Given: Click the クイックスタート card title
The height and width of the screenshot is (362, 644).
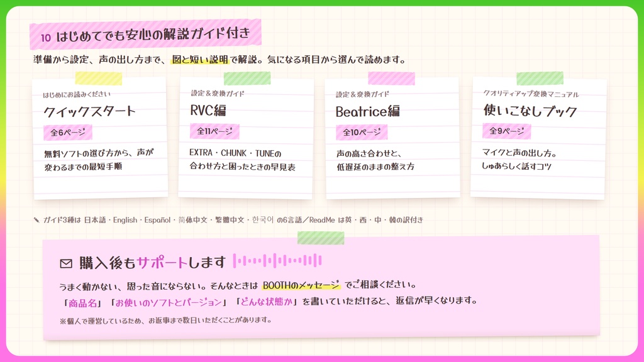Looking at the screenshot, I should click(x=89, y=111).
